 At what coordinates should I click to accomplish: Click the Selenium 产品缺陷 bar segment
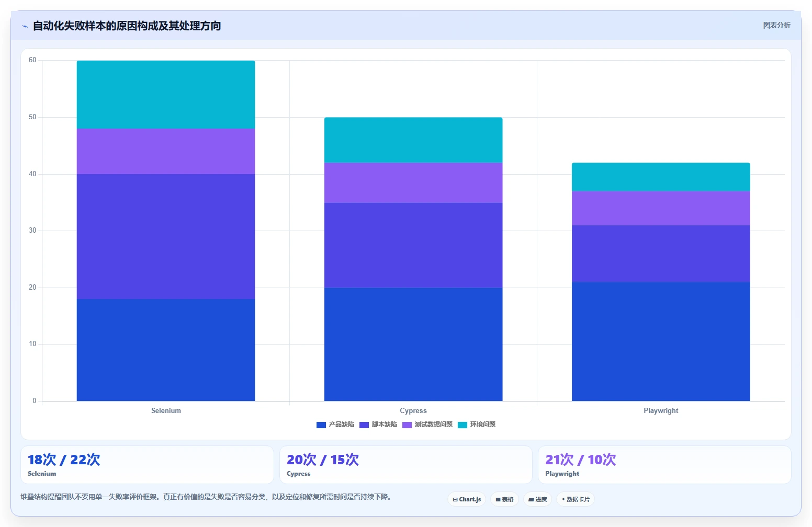[x=166, y=350]
